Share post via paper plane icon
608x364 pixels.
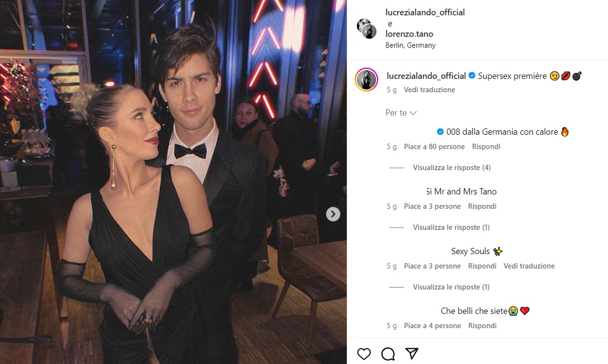pyautogui.click(x=412, y=354)
